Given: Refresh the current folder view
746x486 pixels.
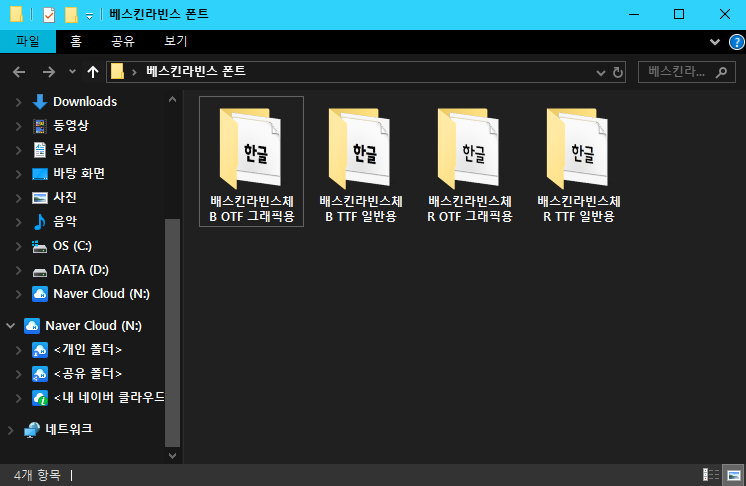Looking at the screenshot, I should (x=618, y=72).
